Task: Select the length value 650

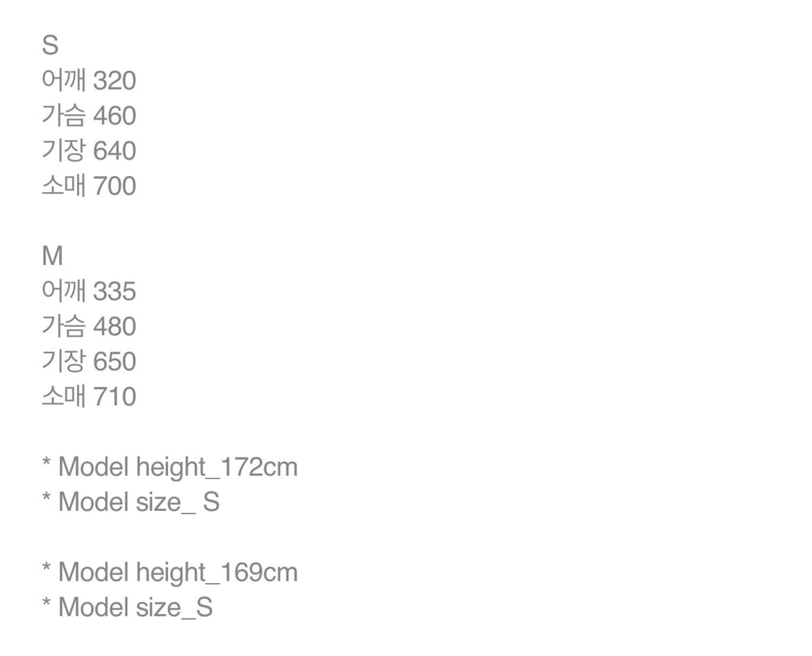Action: pyautogui.click(x=114, y=362)
